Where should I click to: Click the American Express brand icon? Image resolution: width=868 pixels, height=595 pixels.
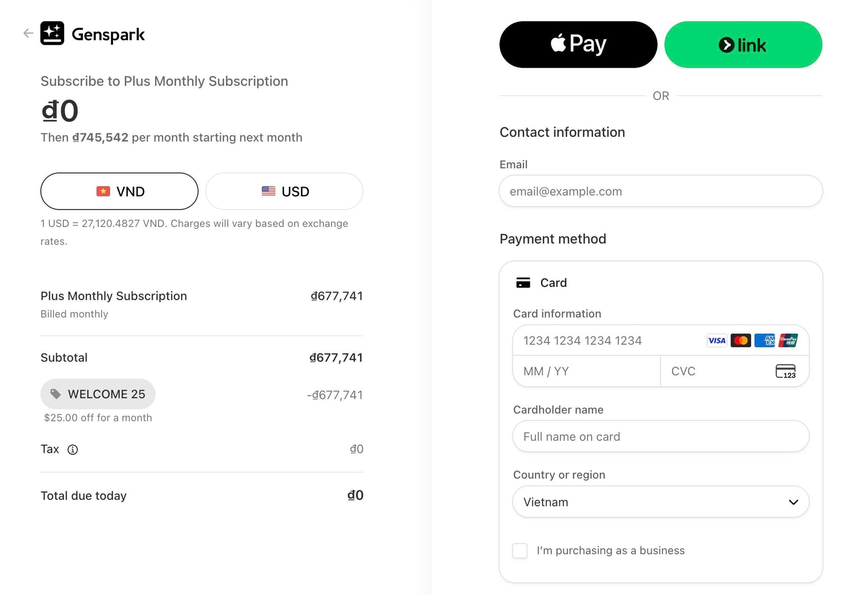tap(764, 341)
